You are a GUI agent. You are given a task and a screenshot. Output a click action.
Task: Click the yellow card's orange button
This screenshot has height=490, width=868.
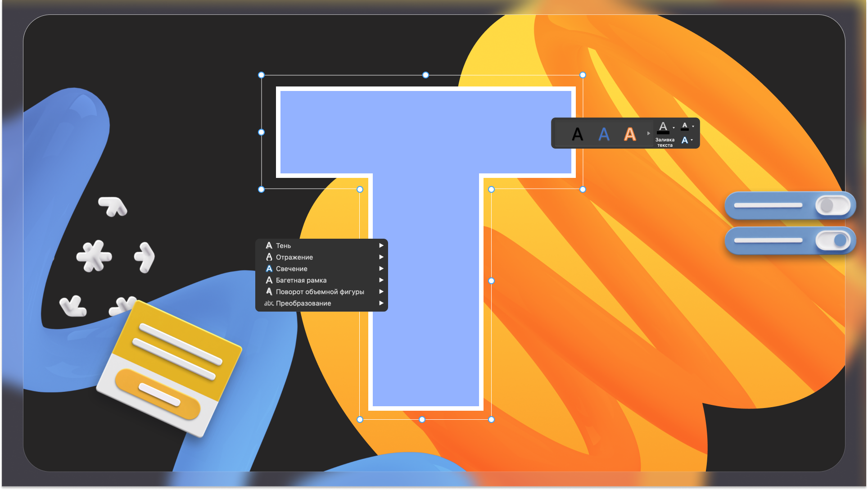(158, 394)
